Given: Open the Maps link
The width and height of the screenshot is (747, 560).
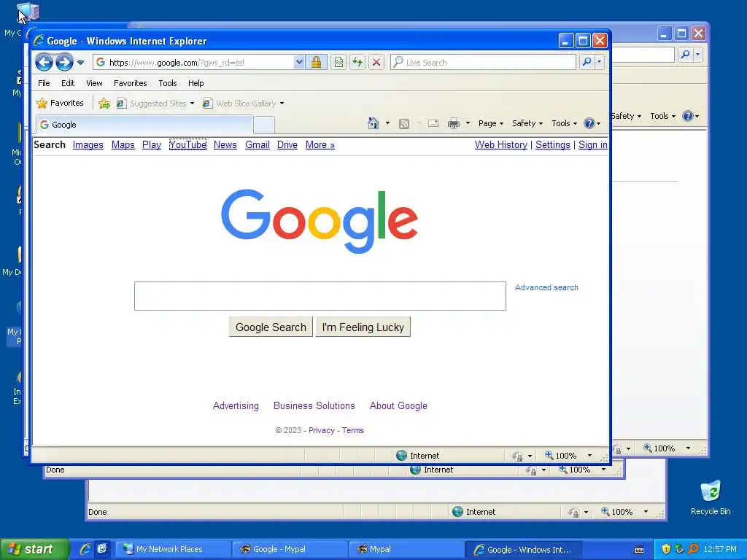Looking at the screenshot, I should (123, 145).
